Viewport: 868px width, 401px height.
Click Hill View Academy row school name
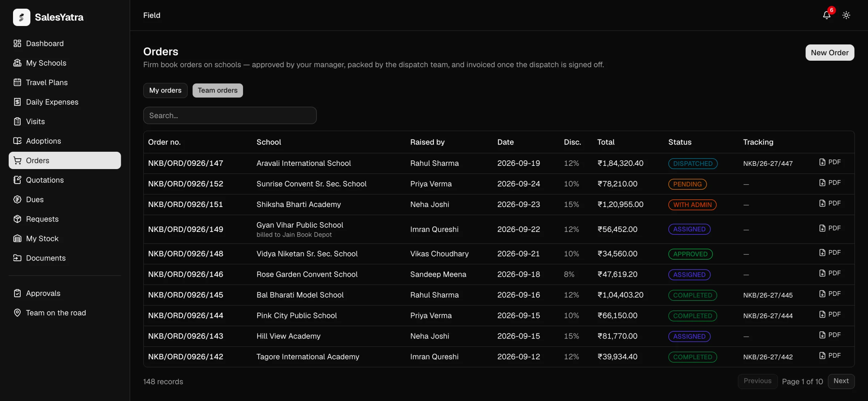(x=289, y=336)
